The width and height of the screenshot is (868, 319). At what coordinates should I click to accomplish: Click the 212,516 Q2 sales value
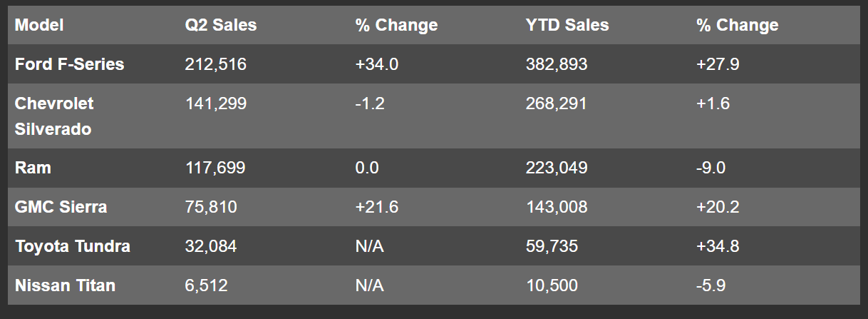pyautogui.click(x=215, y=64)
